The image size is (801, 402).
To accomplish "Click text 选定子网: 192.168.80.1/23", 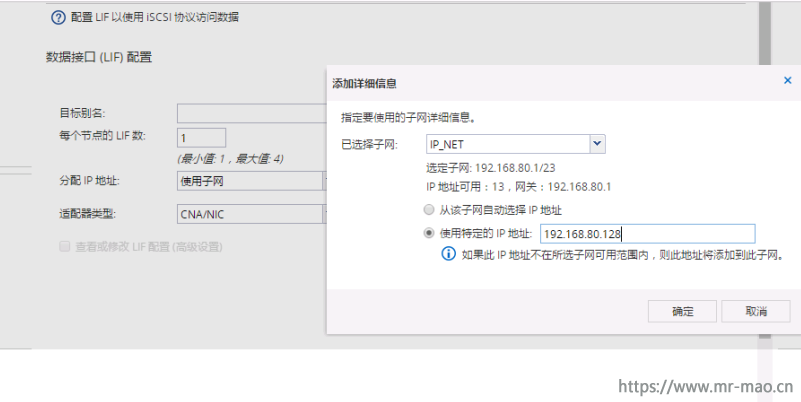I will [490, 168].
